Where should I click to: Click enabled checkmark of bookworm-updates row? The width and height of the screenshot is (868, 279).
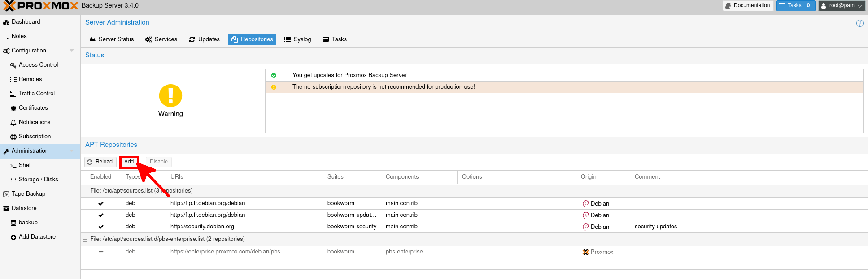pyautogui.click(x=101, y=215)
